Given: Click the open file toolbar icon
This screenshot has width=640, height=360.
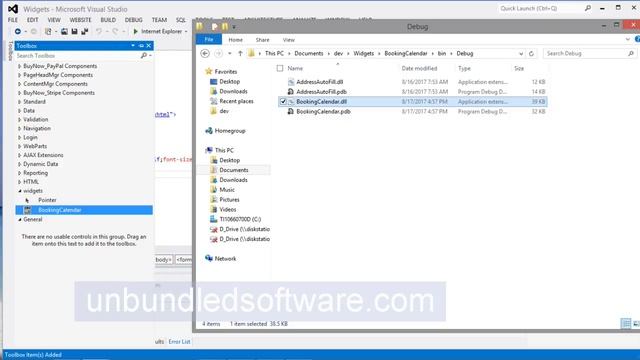Looking at the screenshot, I should click(x=64, y=31).
